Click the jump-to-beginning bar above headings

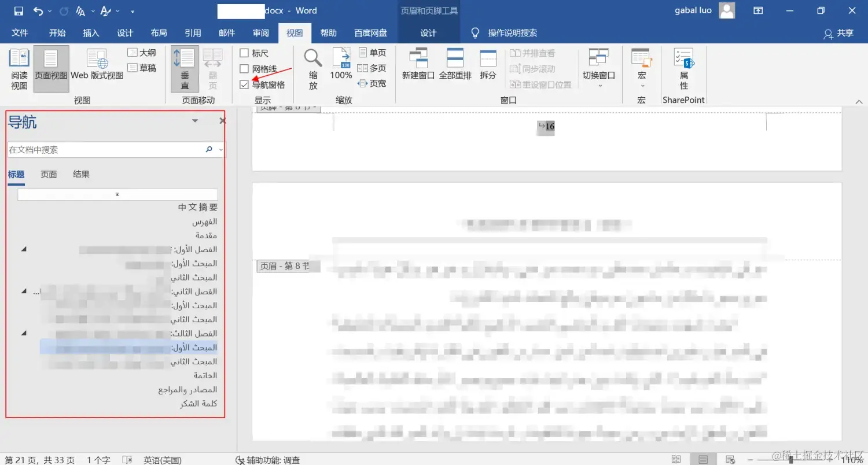coord(117,195)
